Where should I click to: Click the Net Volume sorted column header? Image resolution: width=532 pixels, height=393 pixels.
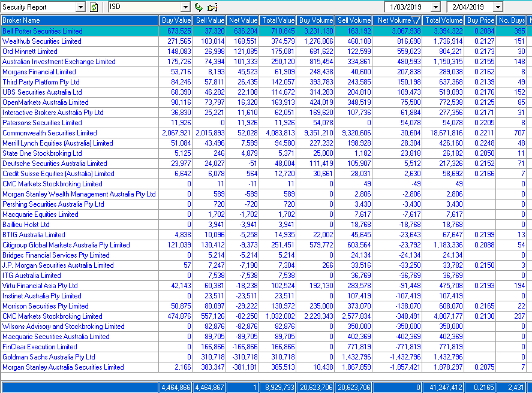click(x=397, y=20)
